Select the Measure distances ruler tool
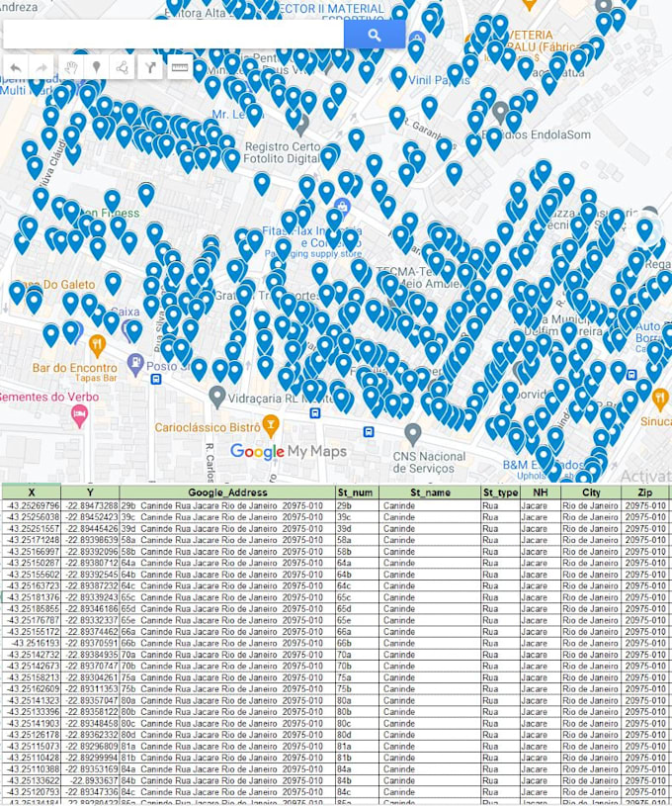672x806 pixels. 179,67
